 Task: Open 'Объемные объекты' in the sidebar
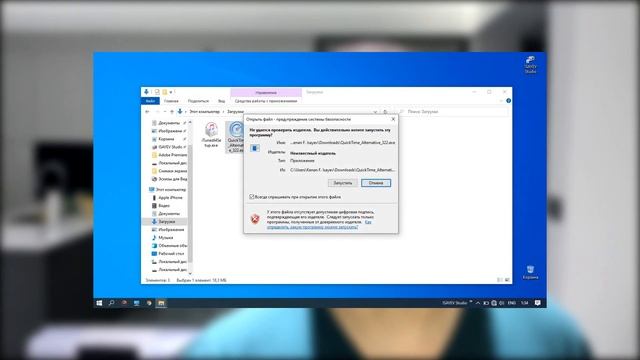click(169, 246)
